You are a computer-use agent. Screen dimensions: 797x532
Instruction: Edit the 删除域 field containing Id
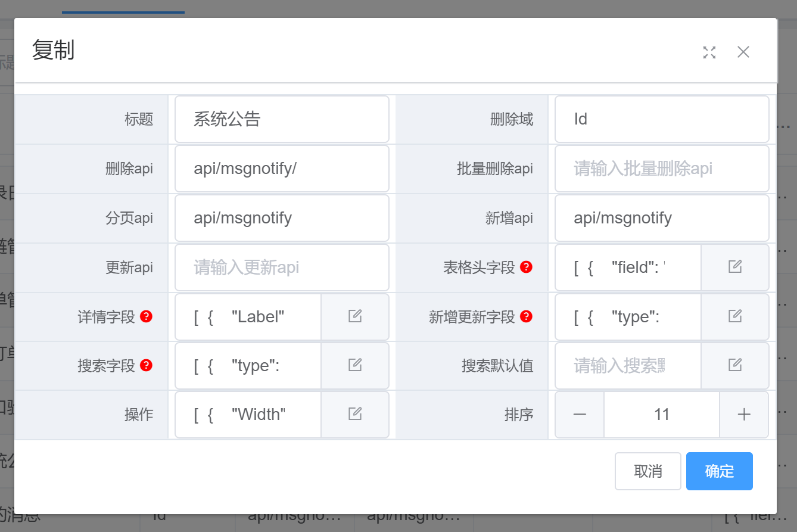[x=662, y=119]
